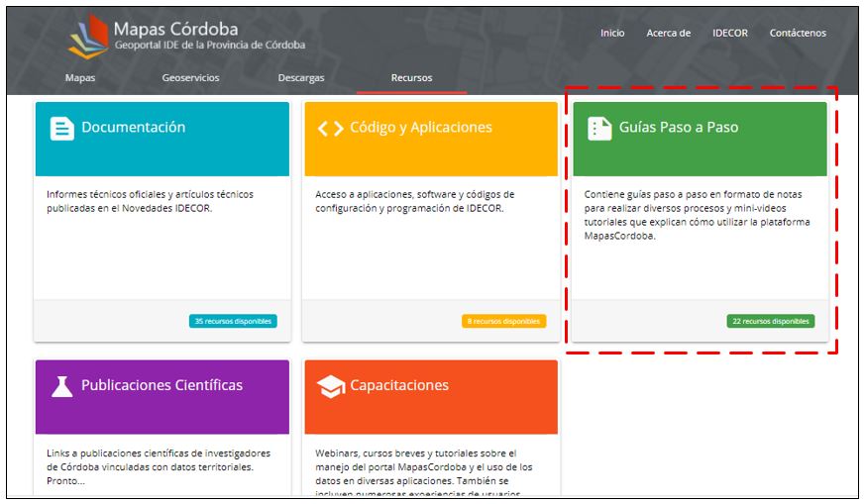Screen dimensions: 865x504
Task: Open the Capacitaciones card title
Action: (x=399, y=385)
